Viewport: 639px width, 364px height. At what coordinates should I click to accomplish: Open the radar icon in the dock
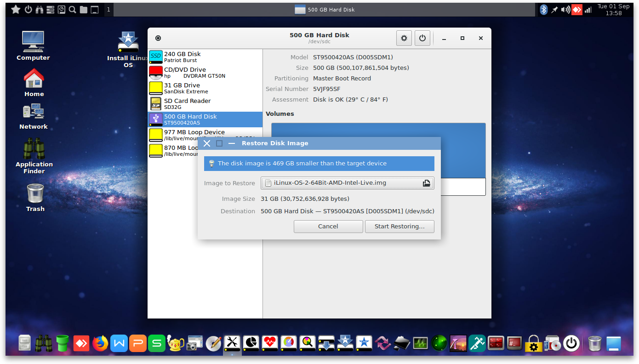pyautogui.click(x=439, y=343)
